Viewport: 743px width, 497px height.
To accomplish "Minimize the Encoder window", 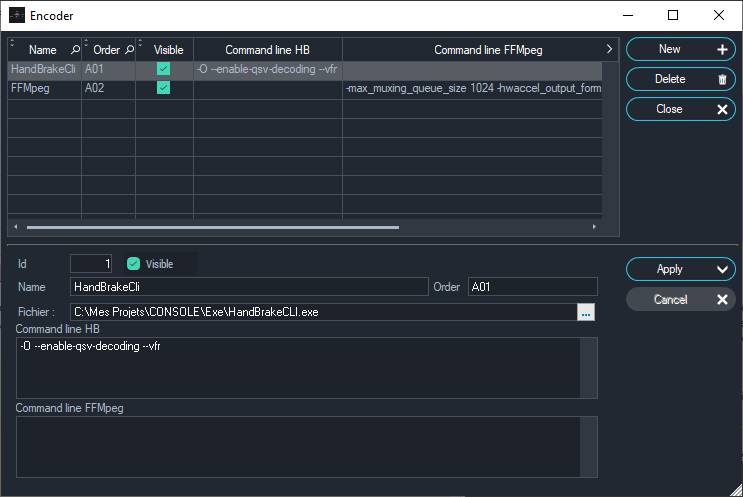I will 628,15.
